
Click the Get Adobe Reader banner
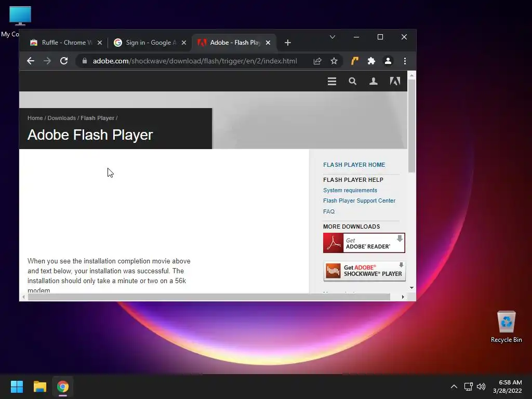click(x=364, y=243)
